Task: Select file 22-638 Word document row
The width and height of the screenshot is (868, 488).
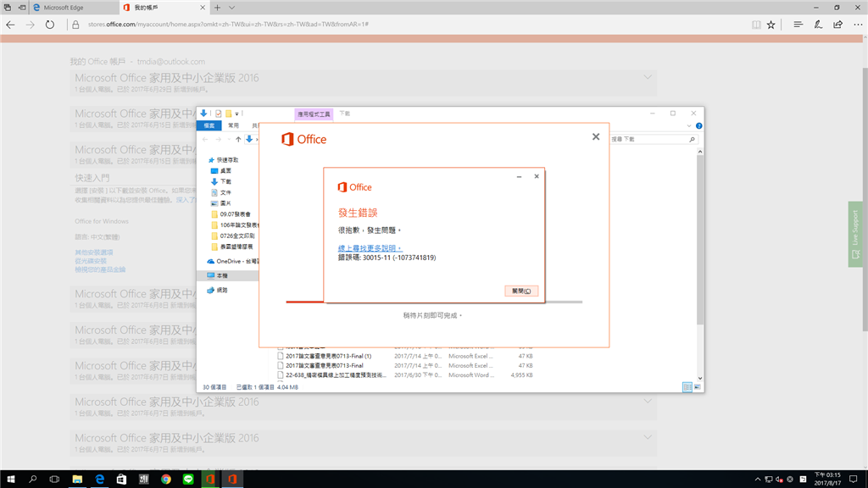Action: [x=404, y=375]
